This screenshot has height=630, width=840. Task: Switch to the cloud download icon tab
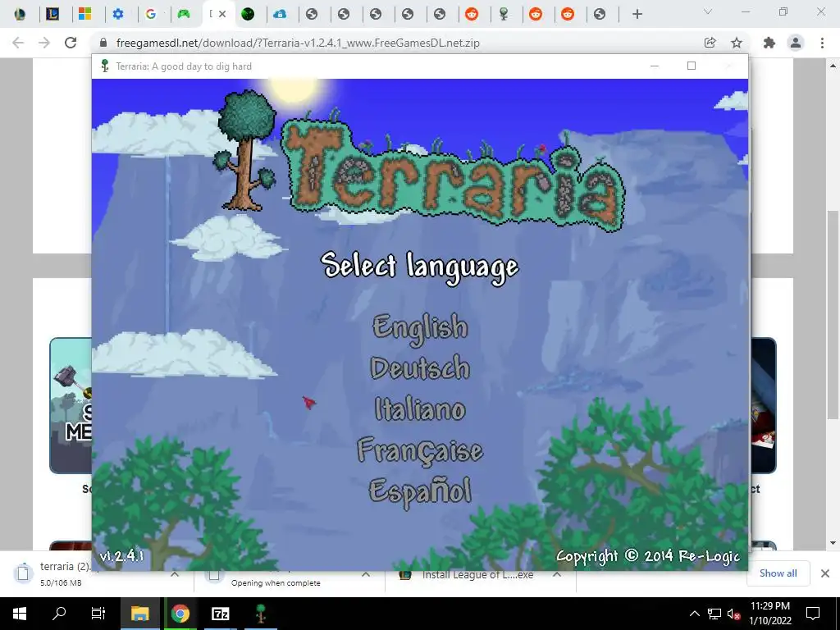tap(280, 14)
